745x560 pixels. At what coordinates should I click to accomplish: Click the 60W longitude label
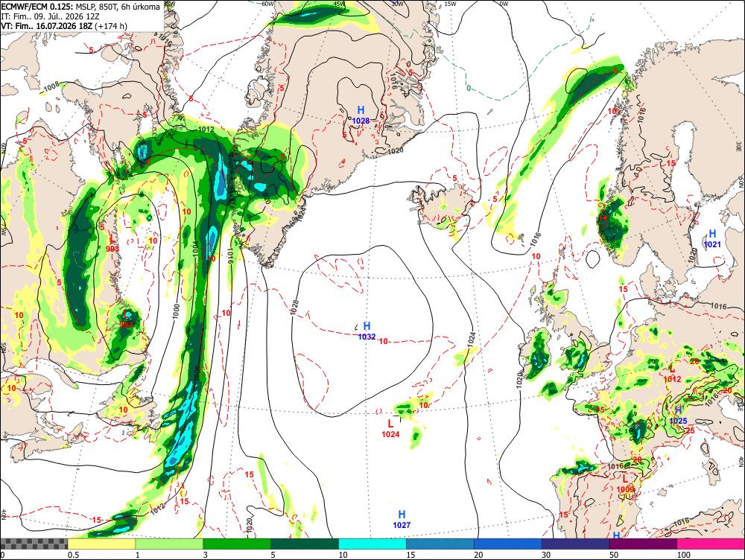tap(268, 3)
